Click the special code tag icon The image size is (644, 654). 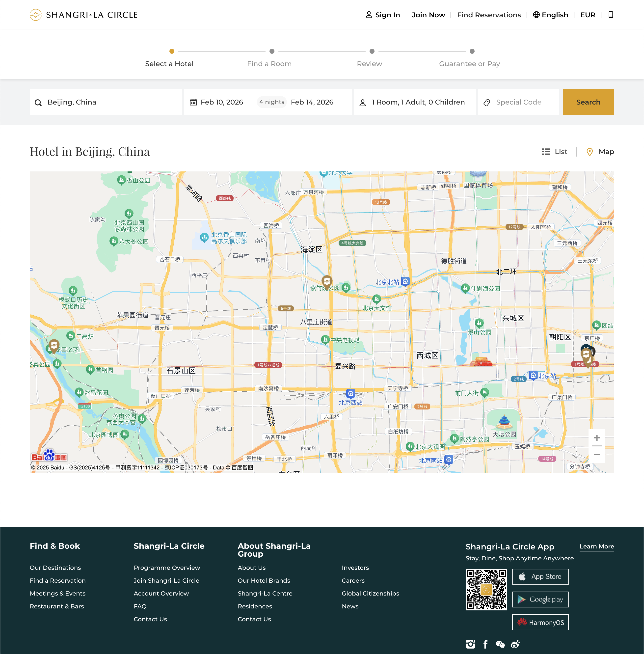487,102
